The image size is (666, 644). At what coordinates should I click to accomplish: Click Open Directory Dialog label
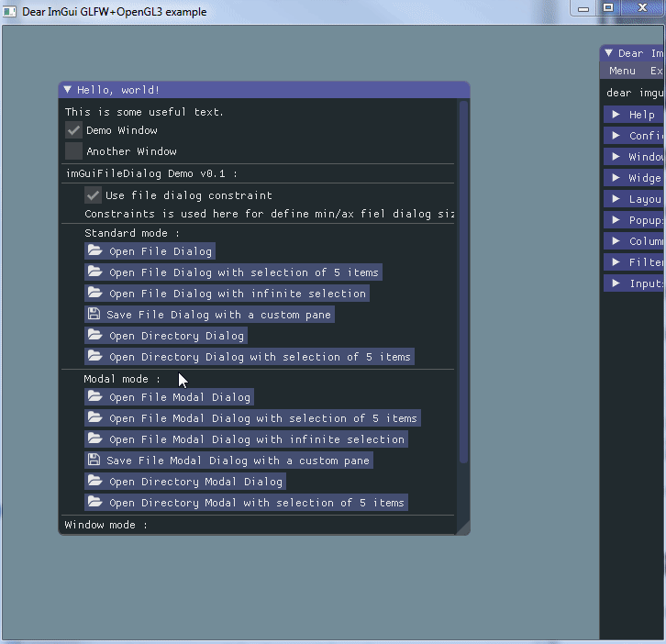pos(176,336)
